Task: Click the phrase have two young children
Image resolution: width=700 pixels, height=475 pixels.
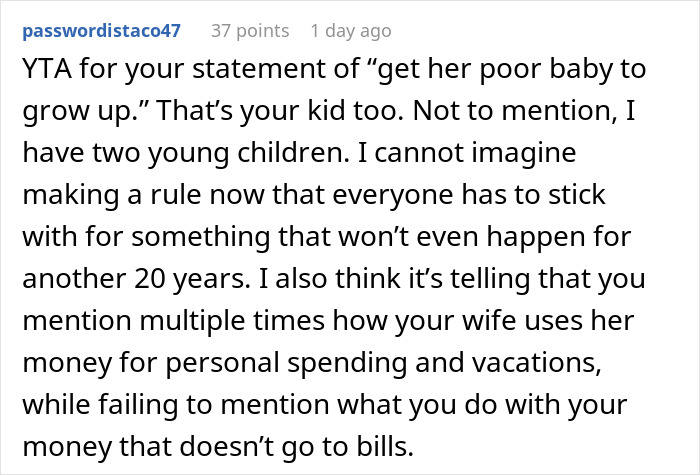Action: 186,153
